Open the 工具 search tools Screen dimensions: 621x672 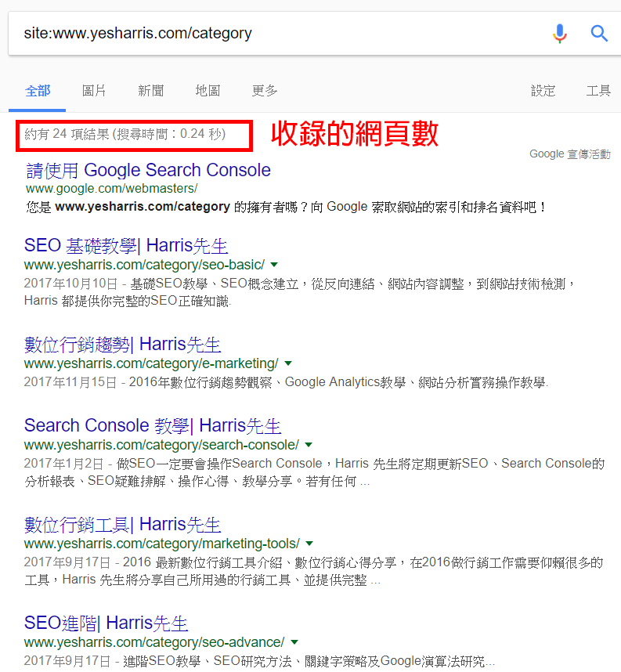(x=599, y=91)
